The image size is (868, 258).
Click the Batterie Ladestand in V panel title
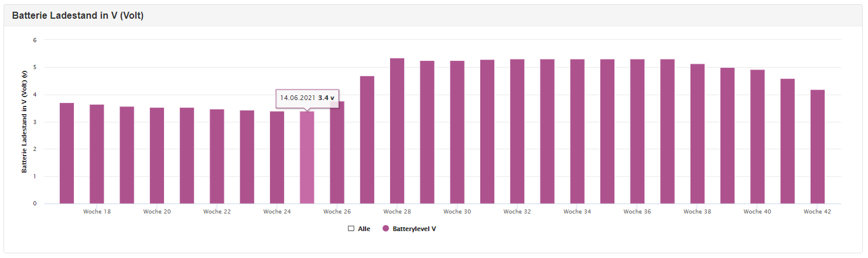(78, 16)
